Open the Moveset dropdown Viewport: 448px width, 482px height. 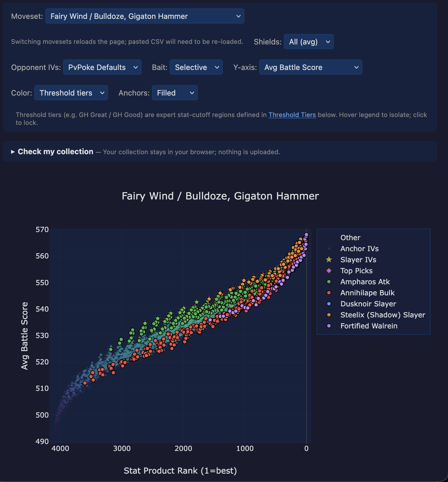(x=145, y=16)
